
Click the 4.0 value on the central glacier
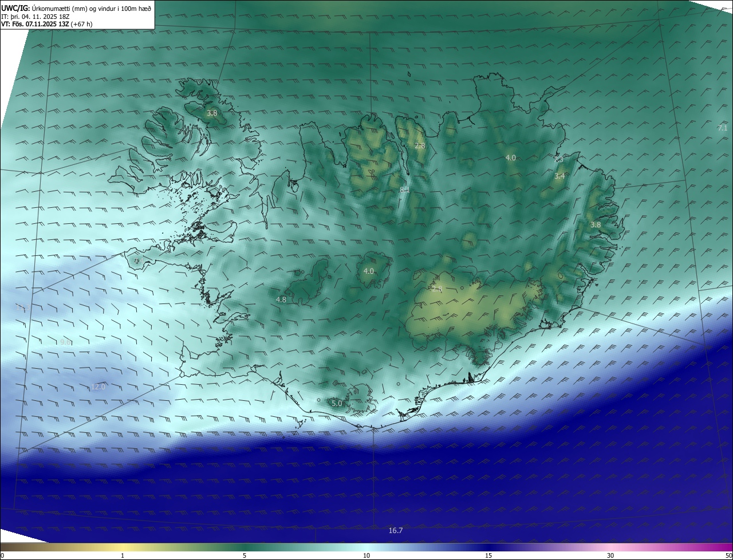[x=369, y=271]
